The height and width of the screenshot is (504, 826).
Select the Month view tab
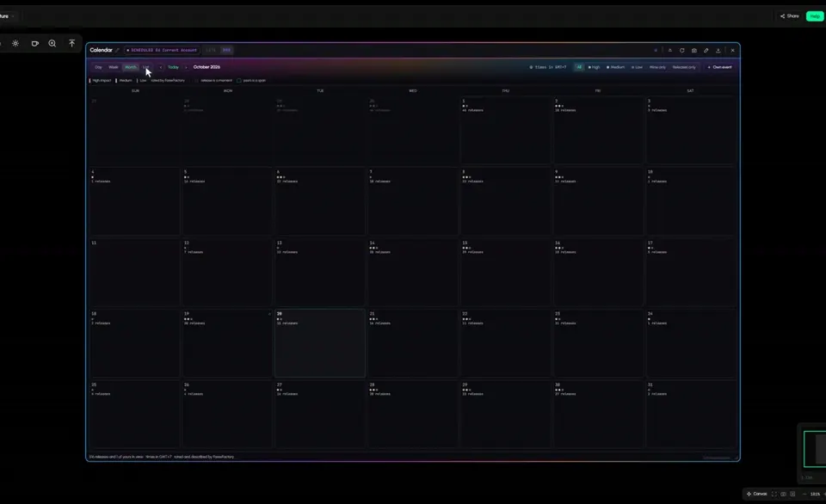coord(130,67)
